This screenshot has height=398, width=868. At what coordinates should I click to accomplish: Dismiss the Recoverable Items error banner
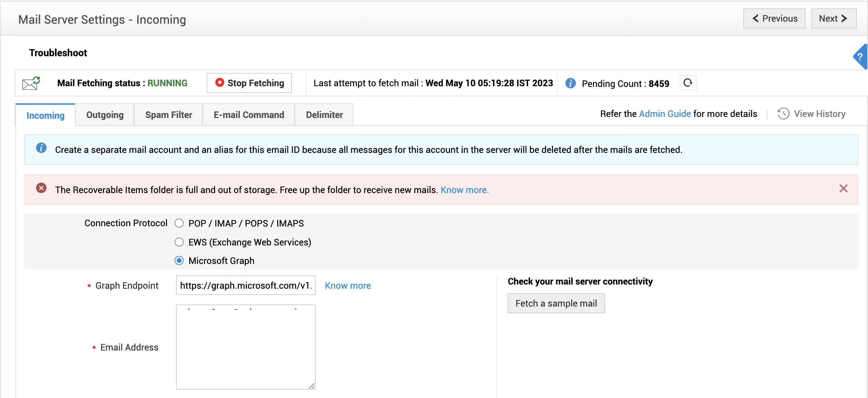click(843, 189)
